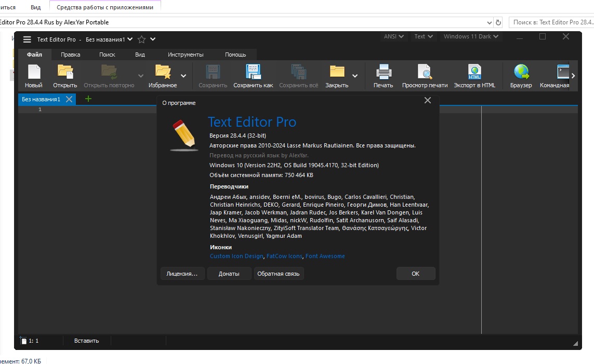Select the Файл ribbon tab

tap(34, 55)
